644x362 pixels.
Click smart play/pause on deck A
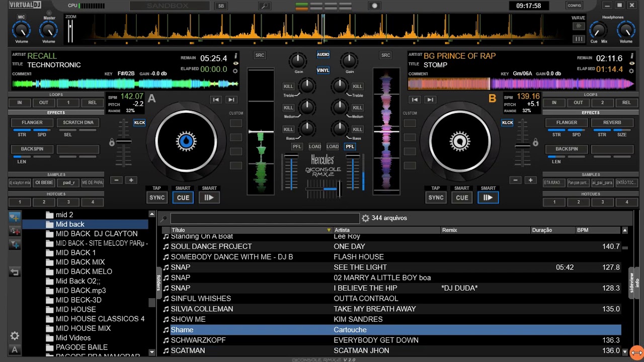coord(209,198)
